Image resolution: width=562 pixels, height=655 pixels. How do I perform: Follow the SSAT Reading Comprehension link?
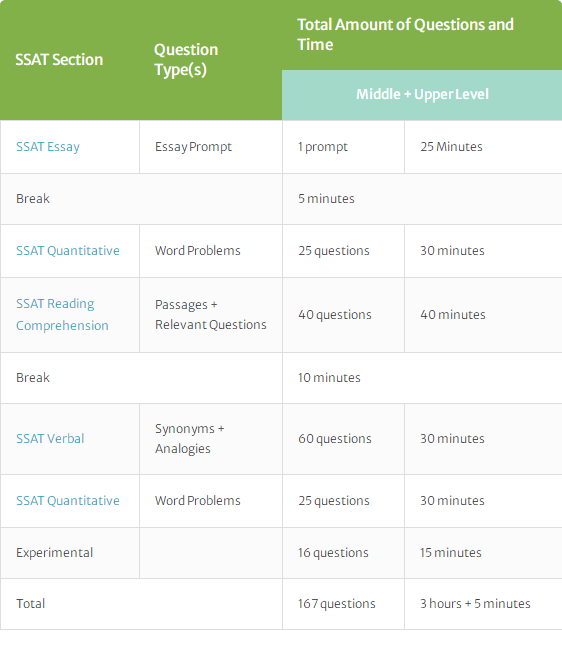click(x=62, y=315)
